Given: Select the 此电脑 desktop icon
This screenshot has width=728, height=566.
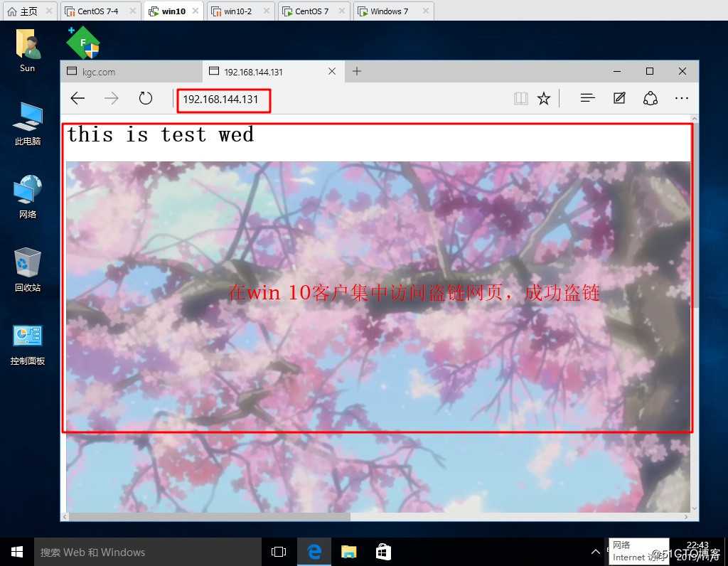Looking at the screenshot, I should (28, 124).
